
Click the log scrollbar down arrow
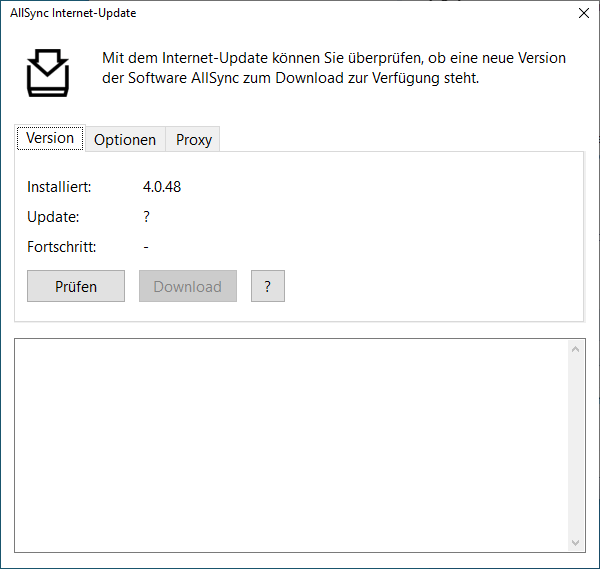(x=575, y=541)
